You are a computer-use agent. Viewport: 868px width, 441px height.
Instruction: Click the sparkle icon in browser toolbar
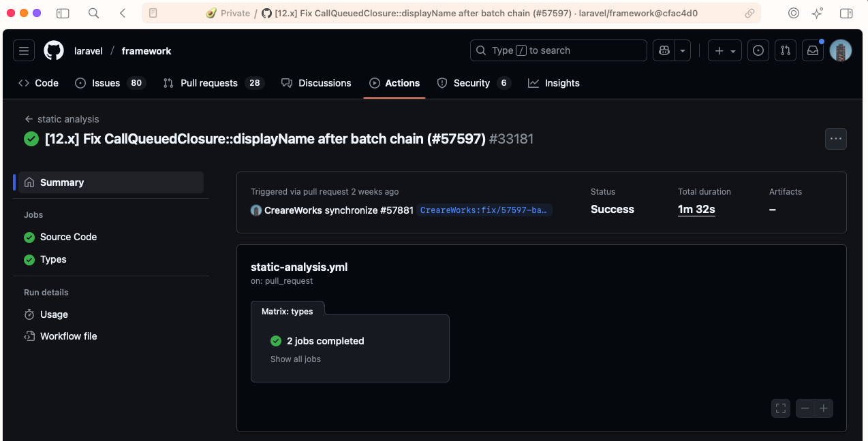pyautogui.click(x=818, y=13)
